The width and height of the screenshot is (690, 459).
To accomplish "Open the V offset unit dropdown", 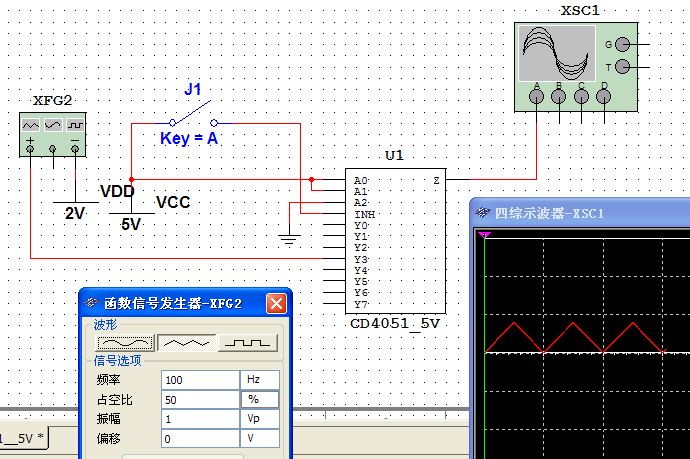I will pyautogui.click(x=260, y=439).
